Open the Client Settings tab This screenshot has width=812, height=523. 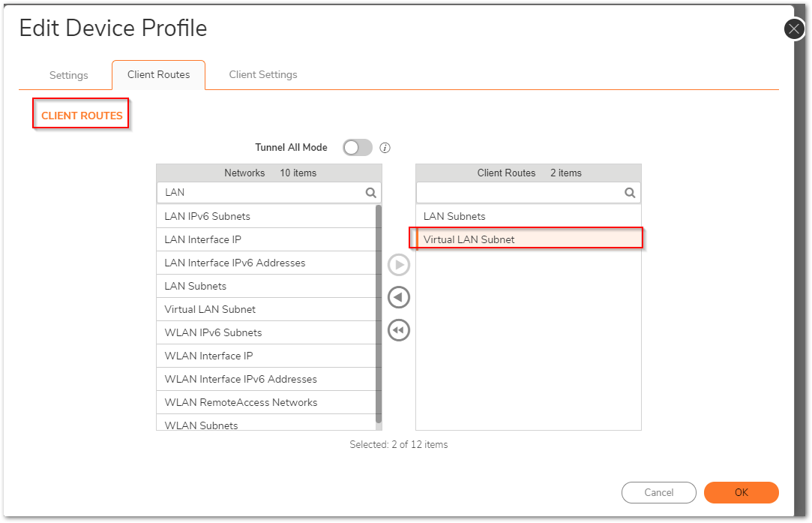pyautogui.click(x=263, y=74)
